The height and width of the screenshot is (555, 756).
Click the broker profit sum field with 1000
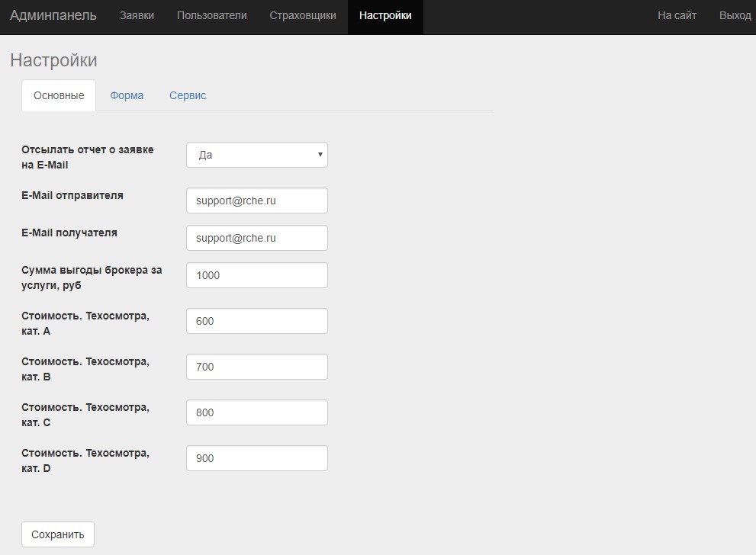256,275
